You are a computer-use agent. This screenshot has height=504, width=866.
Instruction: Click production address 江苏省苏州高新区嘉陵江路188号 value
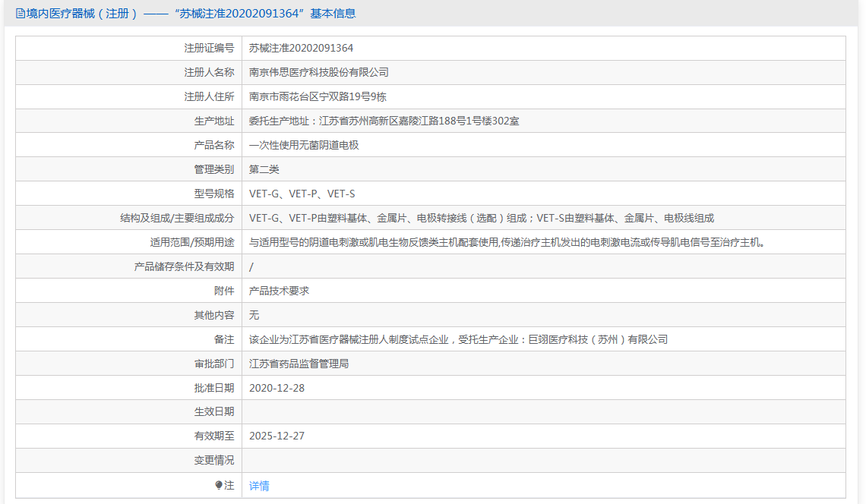coord(384,121)
